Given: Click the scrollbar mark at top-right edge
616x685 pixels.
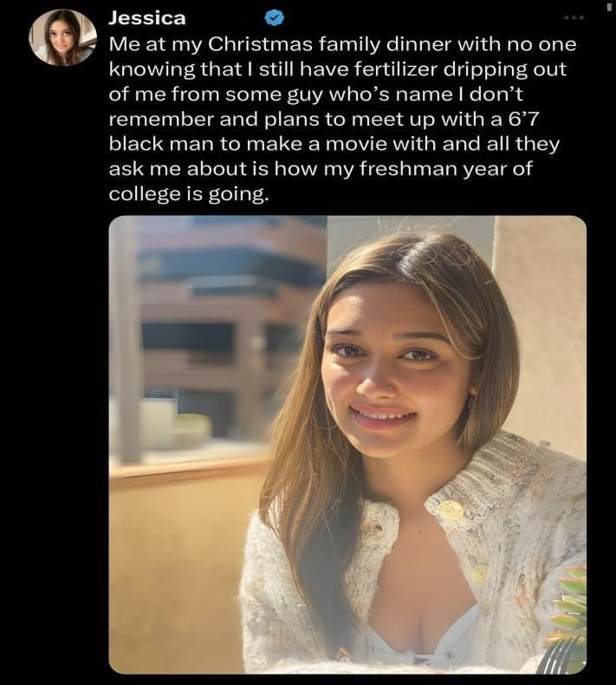Looking at the screenshot, I should tap(609, 8).
